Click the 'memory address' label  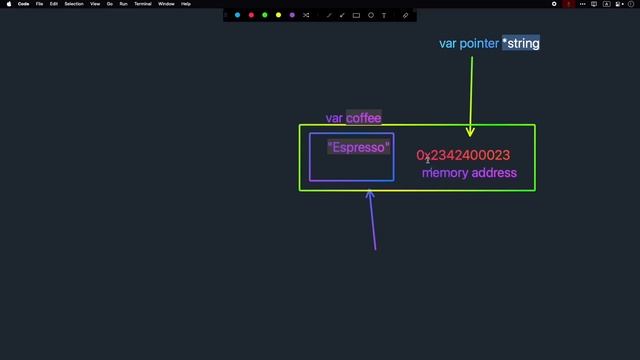click(469, 173)
